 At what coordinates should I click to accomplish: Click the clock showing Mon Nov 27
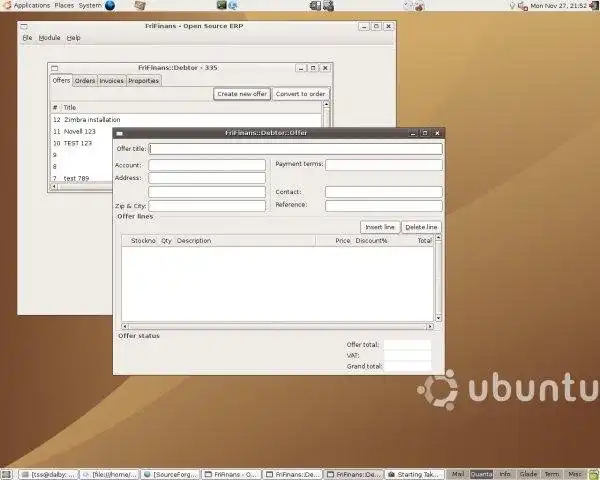pyautogui.click(x=558, y=6)
